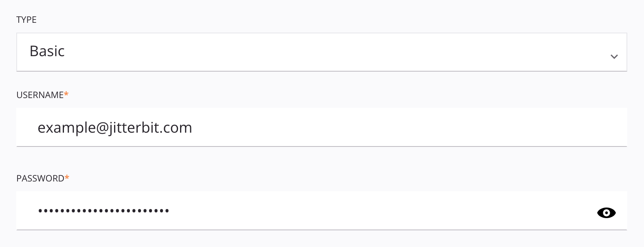Click empty middle area of Password field
The image size is (644, 247).
pyautogui.click(x=379, y=210)
